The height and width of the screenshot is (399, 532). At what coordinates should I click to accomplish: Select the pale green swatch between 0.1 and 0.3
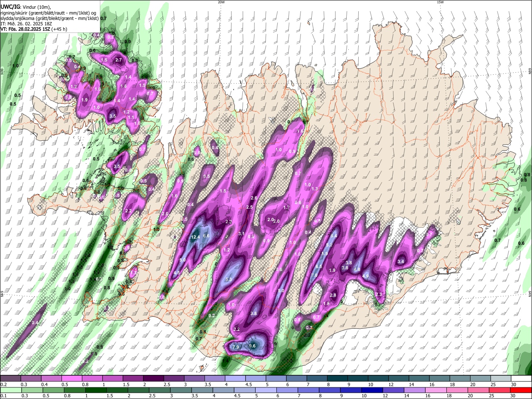pyautogui.click(x=11, y=390)
